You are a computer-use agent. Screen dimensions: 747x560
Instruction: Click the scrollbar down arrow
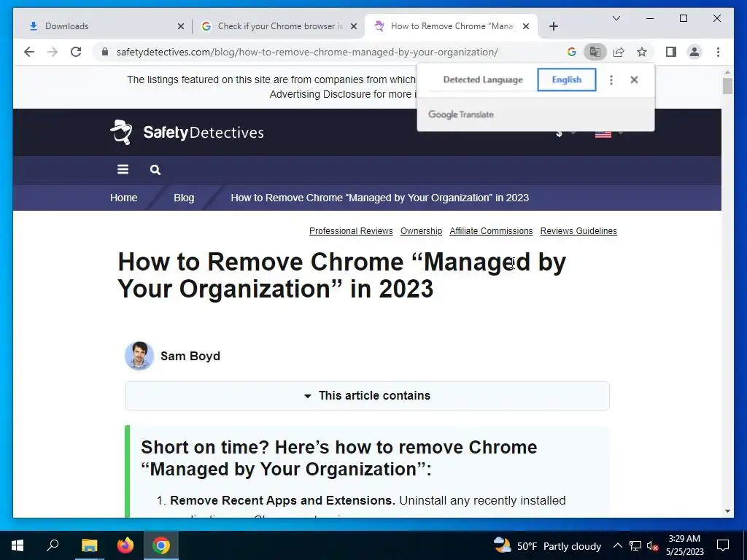(x=727, y=511)
